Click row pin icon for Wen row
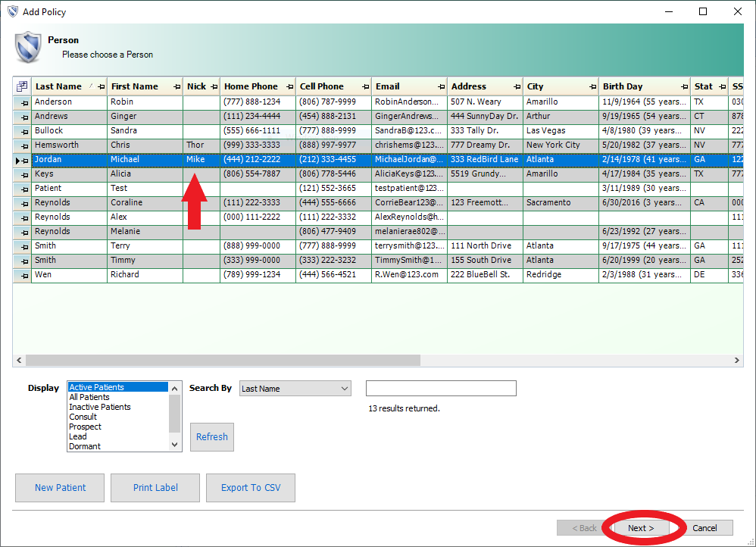The image size is (756, 547). click(24, 275)
